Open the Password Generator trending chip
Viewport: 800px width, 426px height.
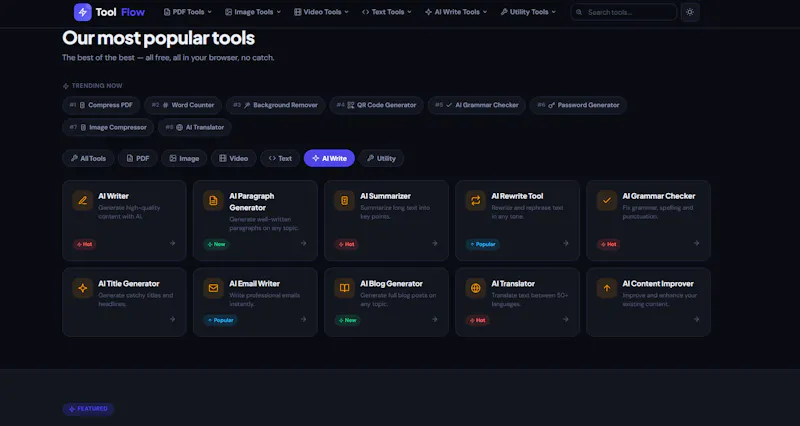click(578, 105)
